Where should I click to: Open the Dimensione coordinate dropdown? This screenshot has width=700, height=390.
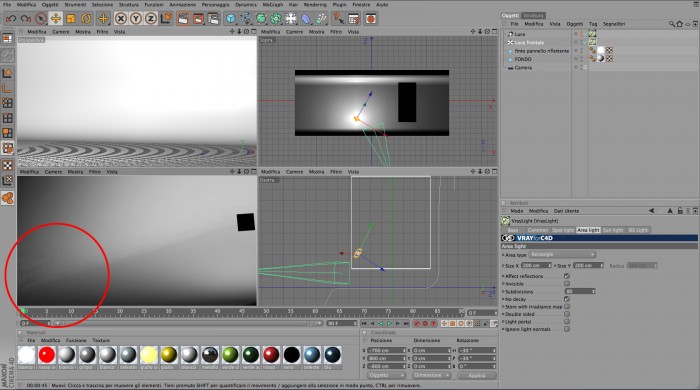tap(430, 375)
